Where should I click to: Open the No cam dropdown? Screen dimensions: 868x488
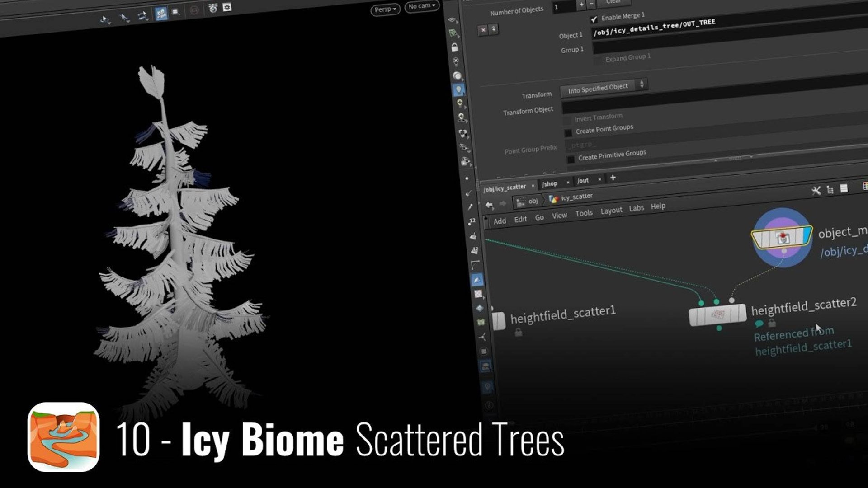click(x=421, y=6)
